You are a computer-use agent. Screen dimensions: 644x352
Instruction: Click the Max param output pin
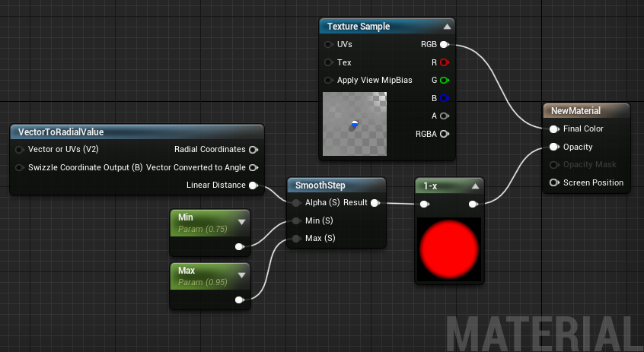point(240,300)
